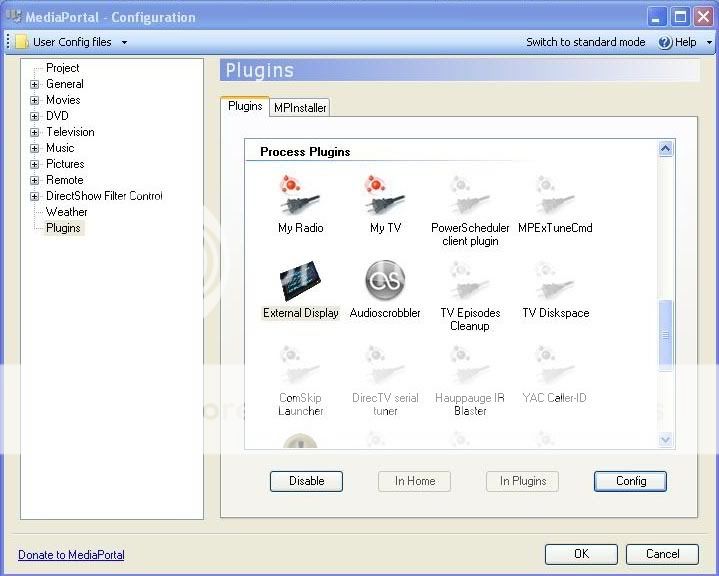Click the toolbar grip handle

(8, 42)
